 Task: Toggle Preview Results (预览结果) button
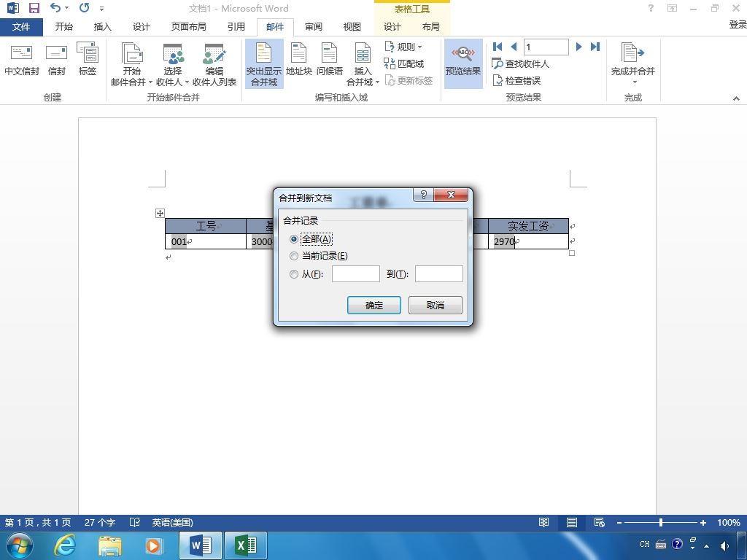tap(463, 64)
